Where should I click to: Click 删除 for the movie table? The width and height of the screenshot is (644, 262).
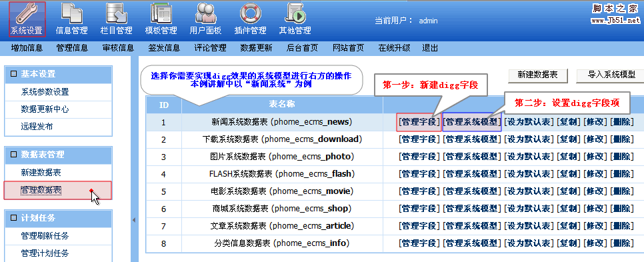(x=622, y=191)
